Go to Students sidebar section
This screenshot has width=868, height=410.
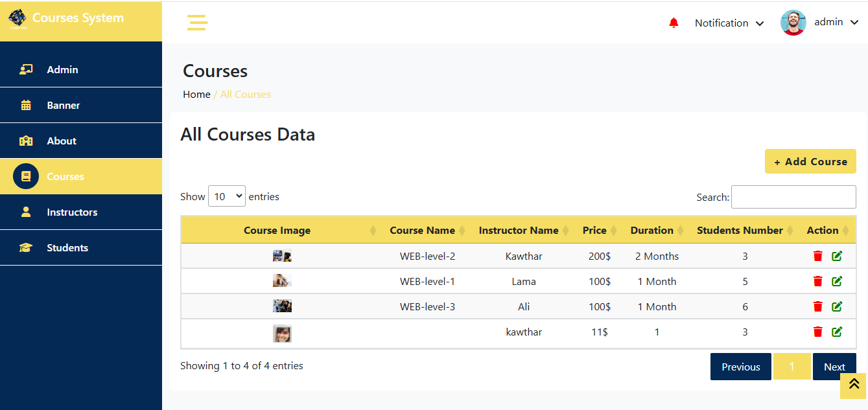click(67, 248)
